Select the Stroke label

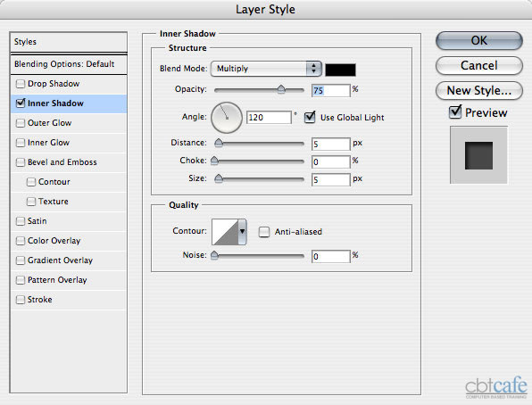point(39,301)
